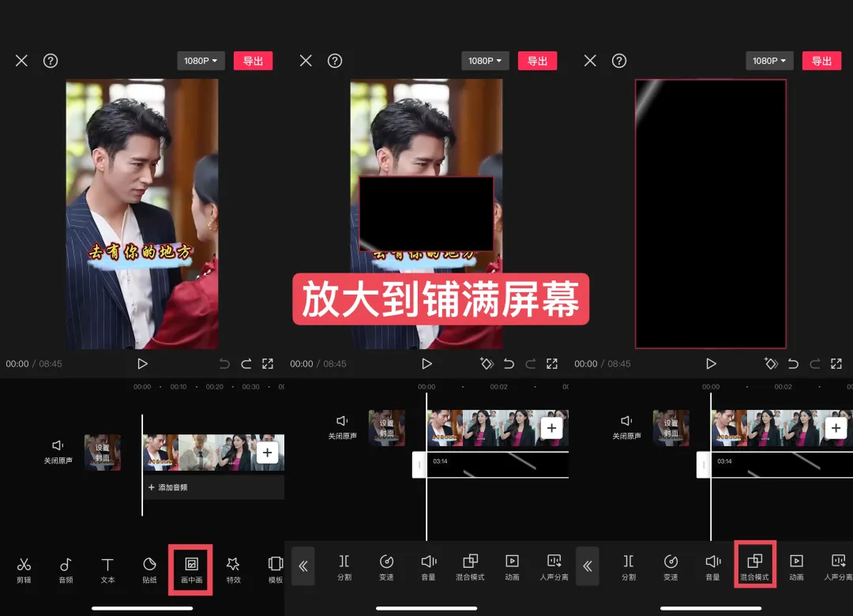Image resolution: width=853 pixels, height=616 pixels.
Task: Tap the 分割 split tool in right screen
Action: point(629,567)
